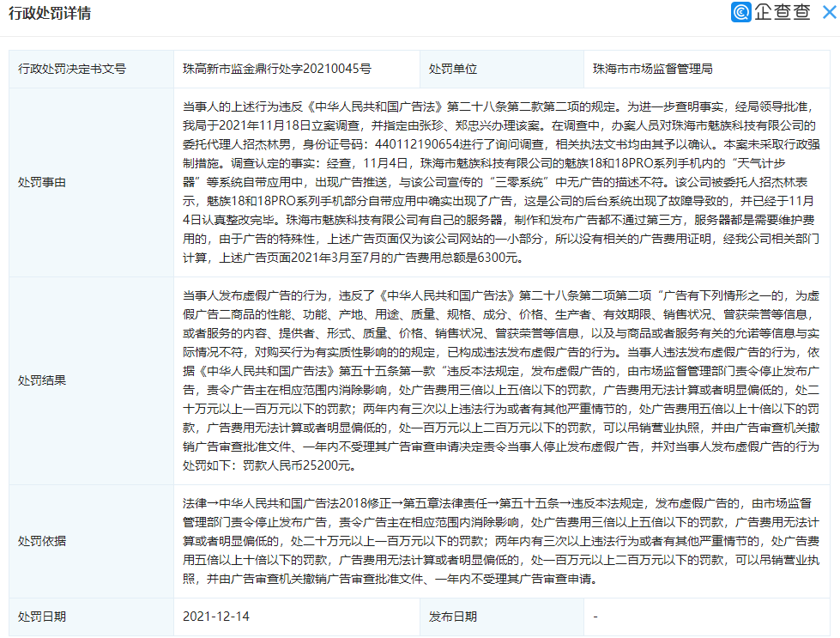Image resolution: width=840 pixels, height=638 pixels.
Task: Click the 企查查 brand text
Action: [x=783, y=12]
